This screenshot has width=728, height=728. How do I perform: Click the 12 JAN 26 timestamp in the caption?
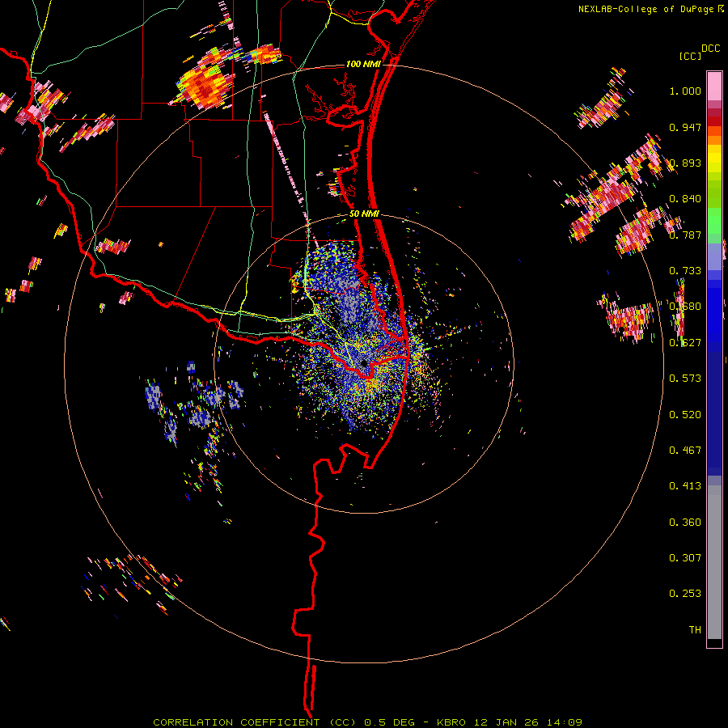point(505,722)
